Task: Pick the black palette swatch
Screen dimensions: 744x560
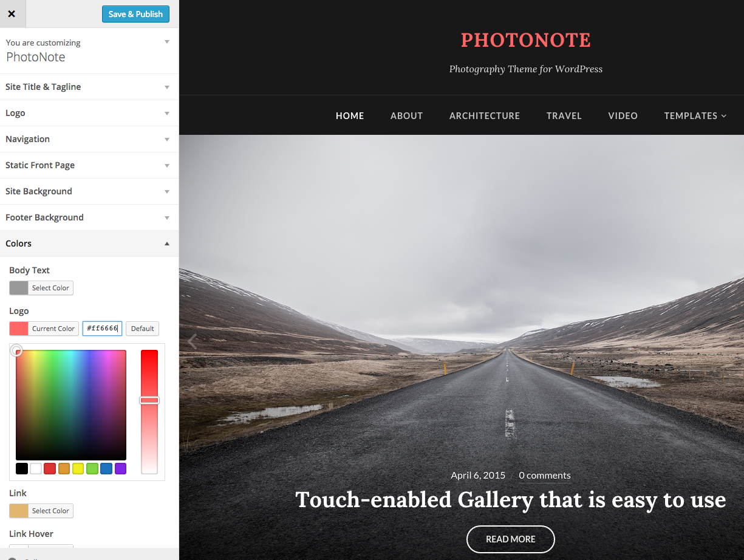Action: 22,468
